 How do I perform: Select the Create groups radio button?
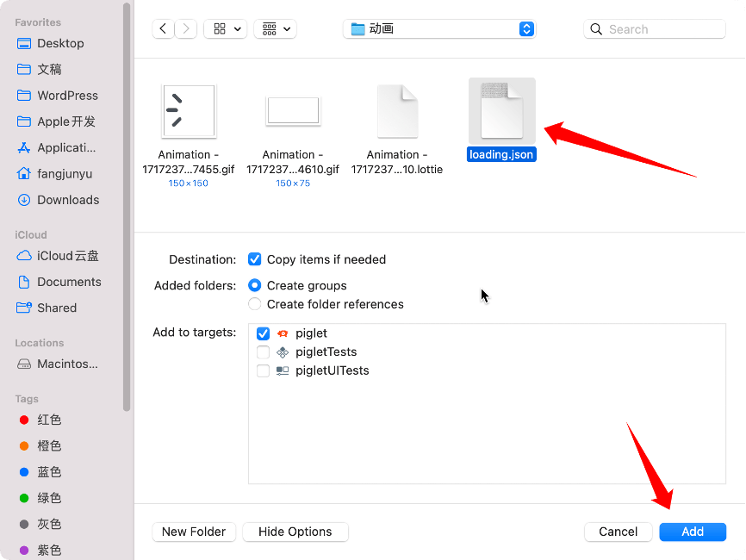coord(254,285)
